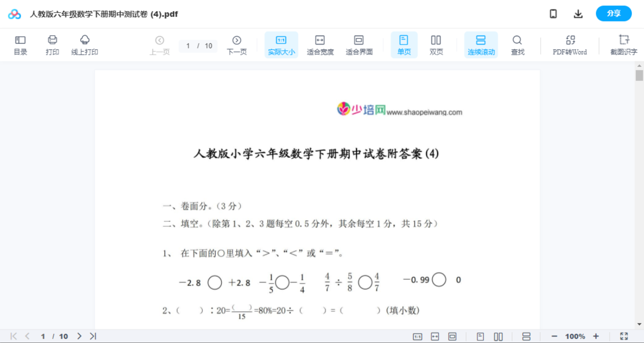Click the 打印 print icon

pyautogui.click(x=52, y=45)
